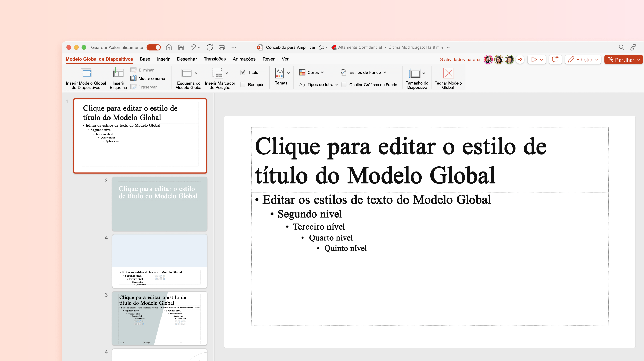Click the Fechar Modelo Global red X
644x361 pixels.
(x=448, y=73)
